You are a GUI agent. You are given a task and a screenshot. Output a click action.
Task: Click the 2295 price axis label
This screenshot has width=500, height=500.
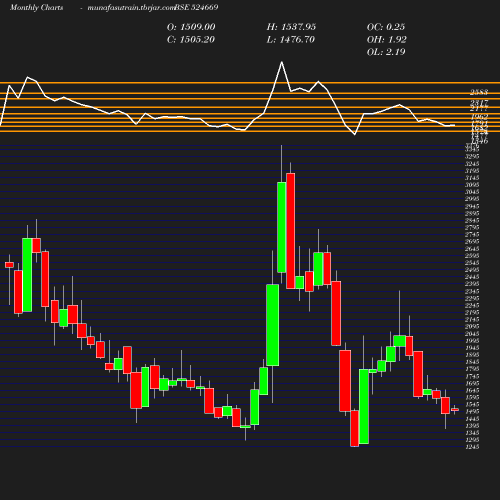click(472, 298)
